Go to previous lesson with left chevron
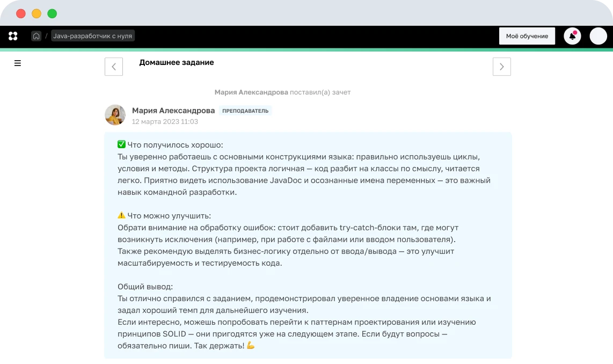Viewport: 613px width, 364px height. pos(114,67)
